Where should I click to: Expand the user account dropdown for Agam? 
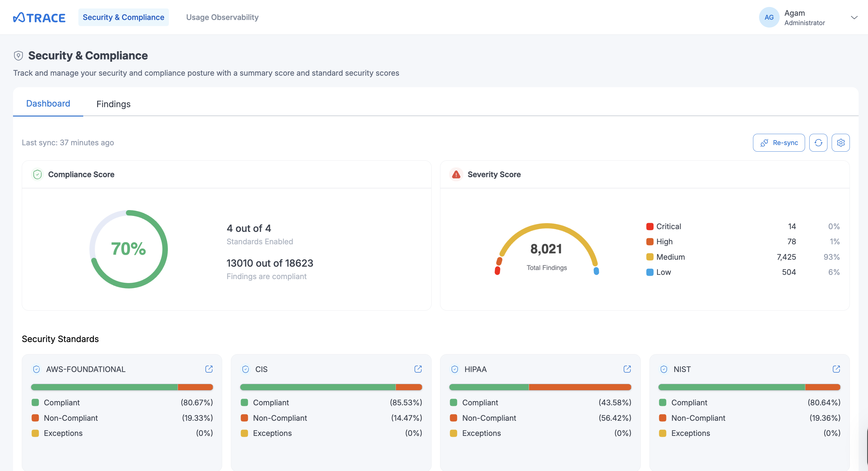[x=854, y=17]
